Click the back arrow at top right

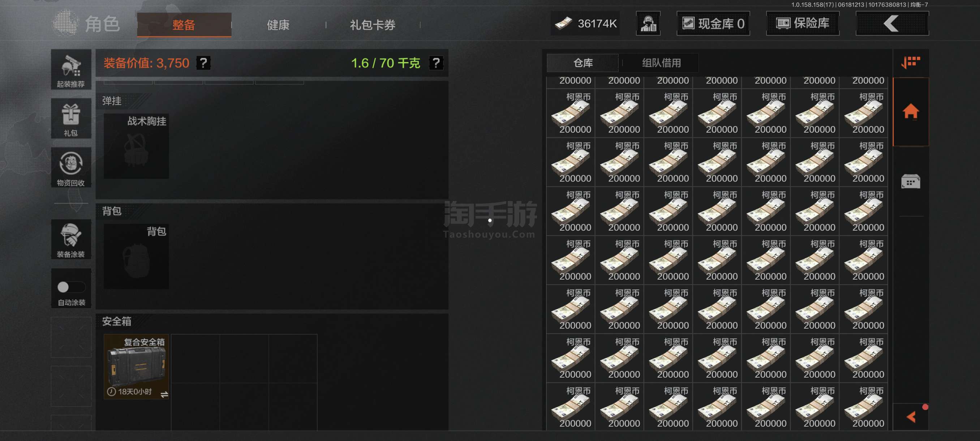click(892, 23)
